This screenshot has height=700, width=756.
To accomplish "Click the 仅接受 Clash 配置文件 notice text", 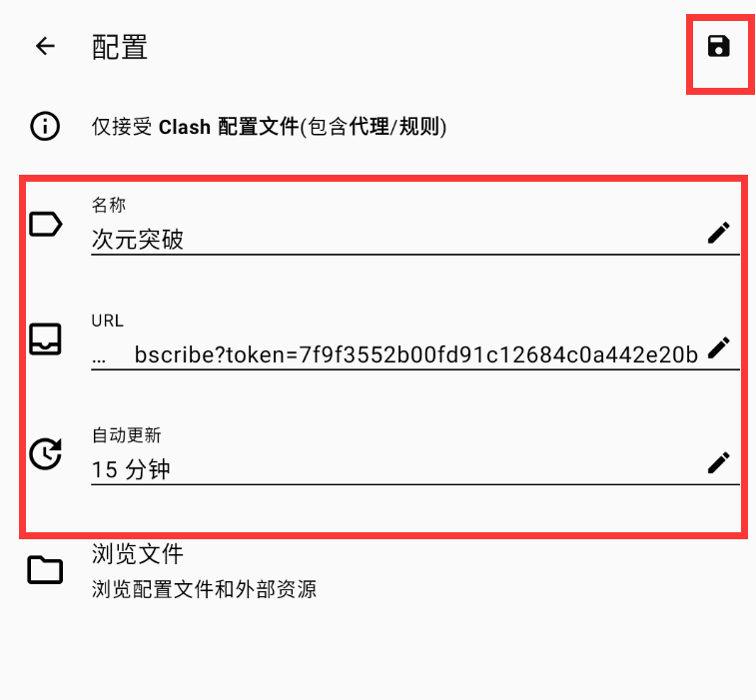I will pos(269,127).
